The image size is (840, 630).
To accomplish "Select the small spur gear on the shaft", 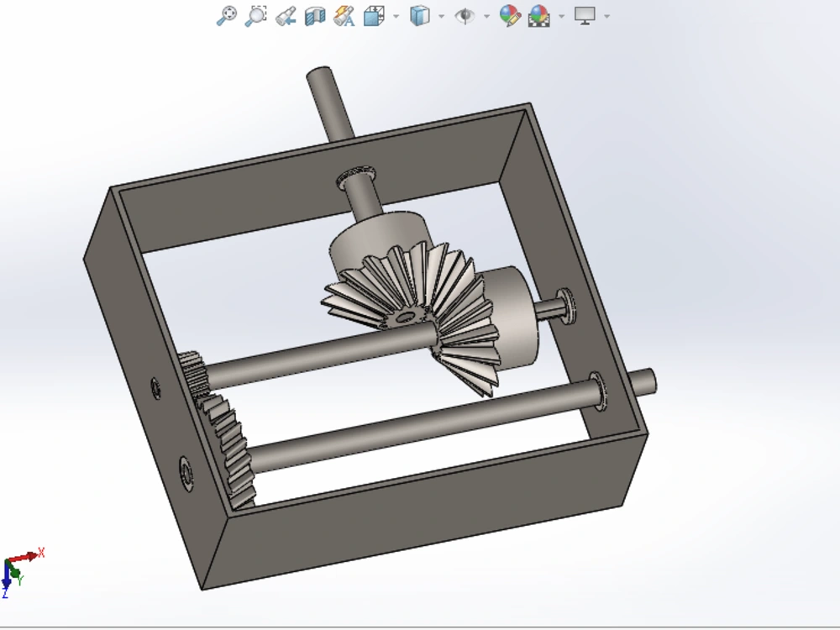I will click(192, 374).
